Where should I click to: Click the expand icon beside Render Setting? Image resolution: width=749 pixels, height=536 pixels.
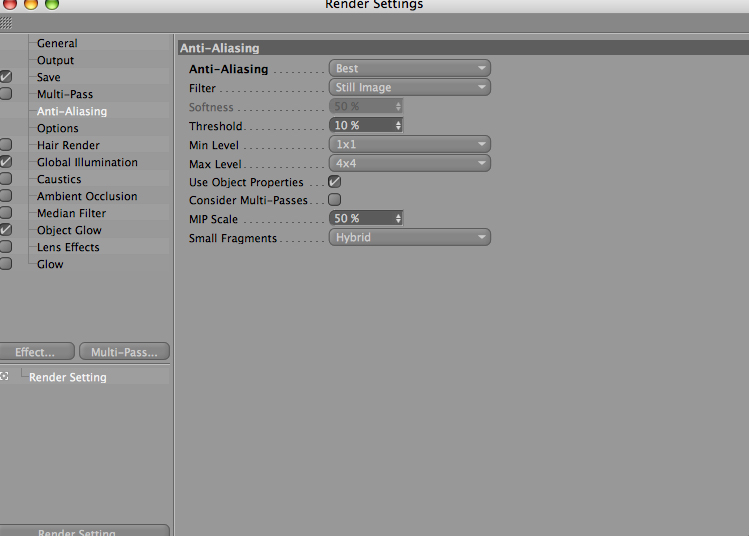tap(4, 376)
